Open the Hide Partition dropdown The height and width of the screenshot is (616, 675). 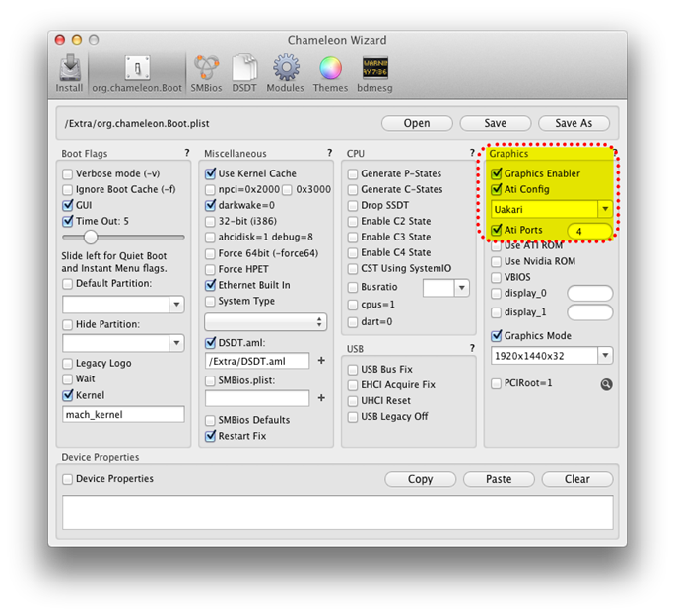176,343
